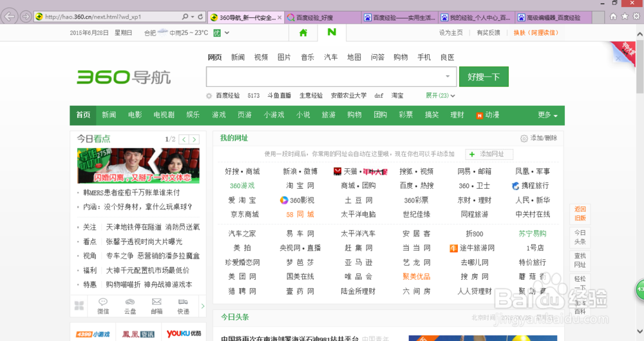
Task: Open 苏宁易购 site link
Action: (533, 233)
